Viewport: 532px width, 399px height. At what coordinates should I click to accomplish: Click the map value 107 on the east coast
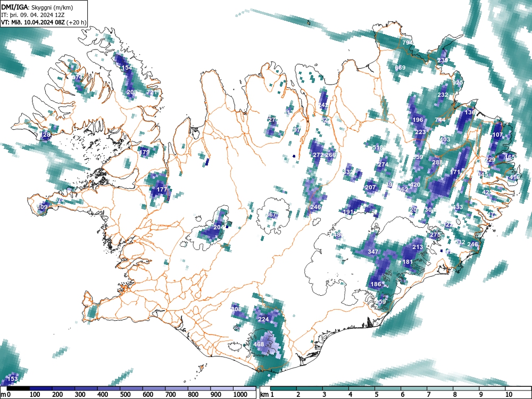point(497,135)
